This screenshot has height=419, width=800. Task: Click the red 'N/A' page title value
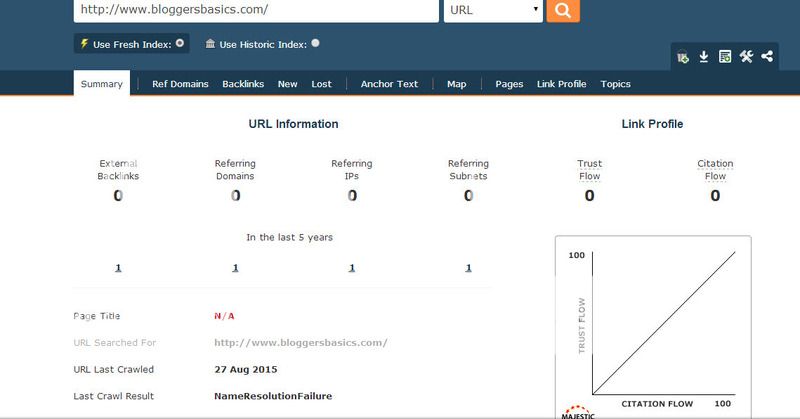224,316
